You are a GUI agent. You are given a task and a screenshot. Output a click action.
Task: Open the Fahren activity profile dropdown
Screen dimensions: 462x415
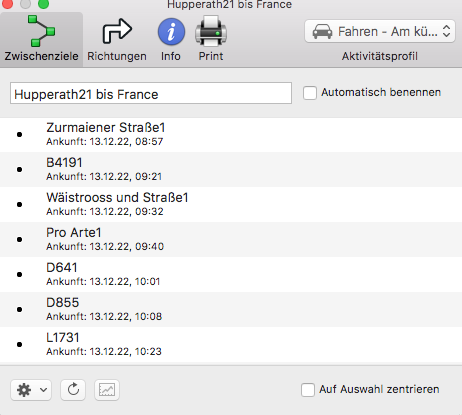[x=380, y=31]
